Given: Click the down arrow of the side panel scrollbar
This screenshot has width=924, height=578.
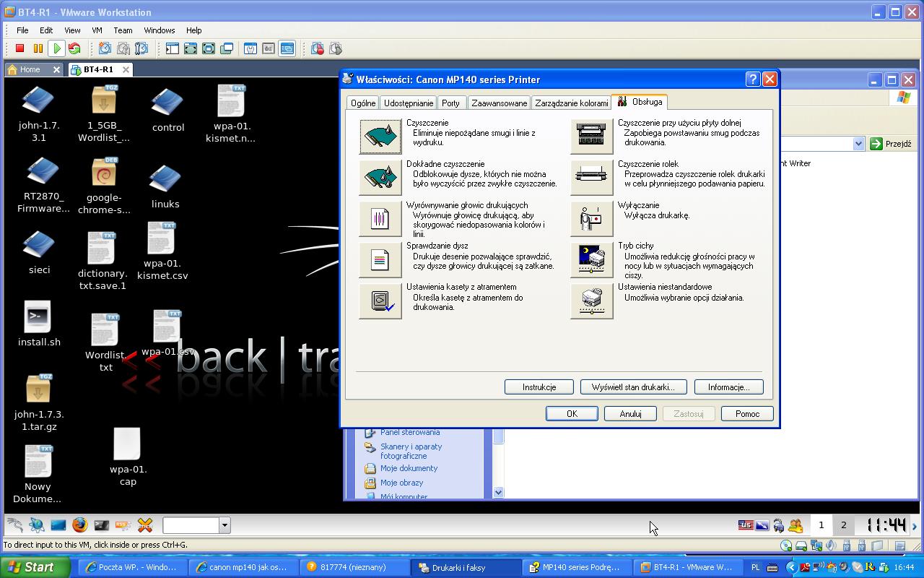Looking at the screenshot, I should 498,492.
